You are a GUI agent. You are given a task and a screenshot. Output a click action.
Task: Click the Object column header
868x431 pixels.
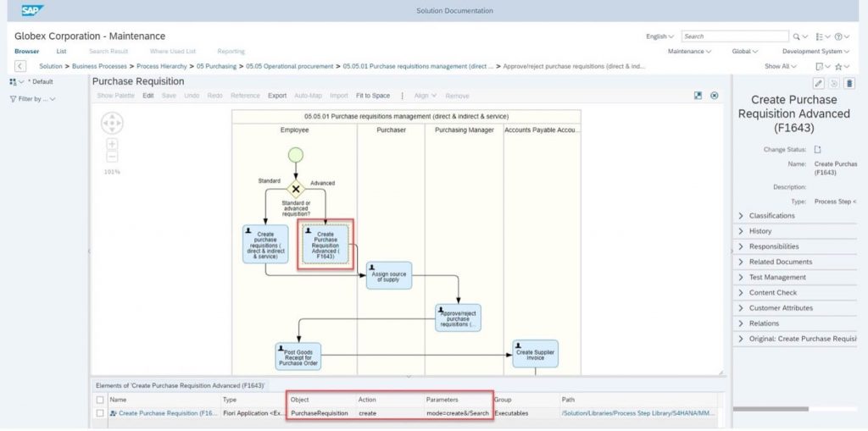(299, 400)
